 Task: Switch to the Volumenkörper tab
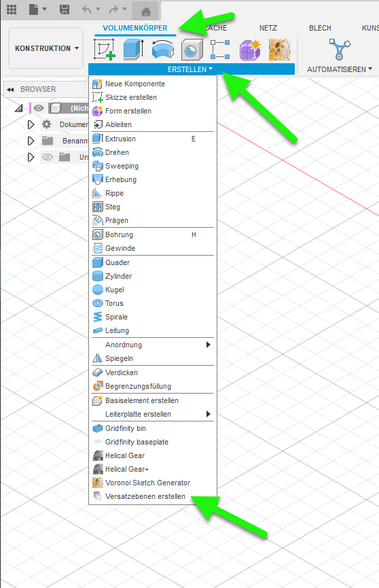[x=135, y=28]
